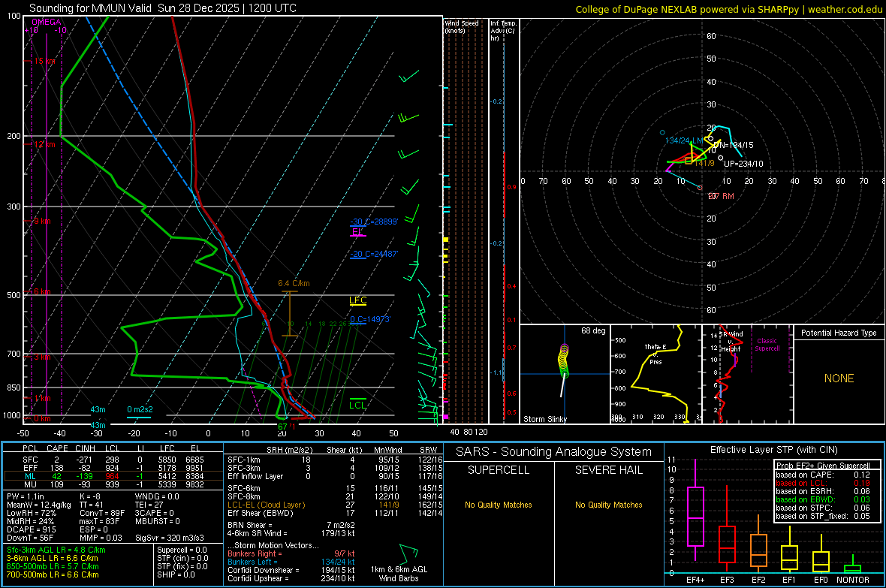This screenshot has width=886, height=588.
Task: Click the 'Storm Slinky' caption
Action: pyautogui.click(x=544, y=419)
